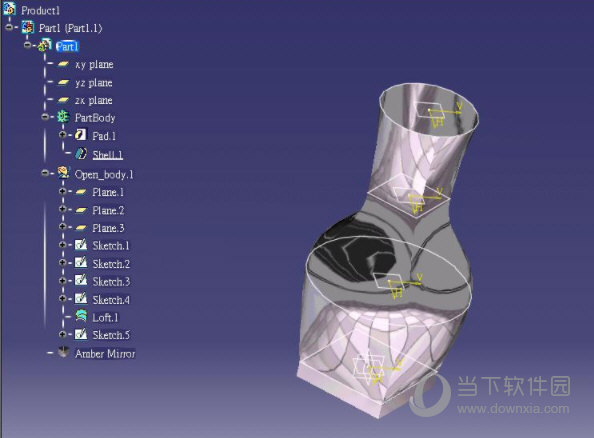This screenshot has height=438, width=594.
Task: Expand the Sketch.1 node
Action: 63,245
